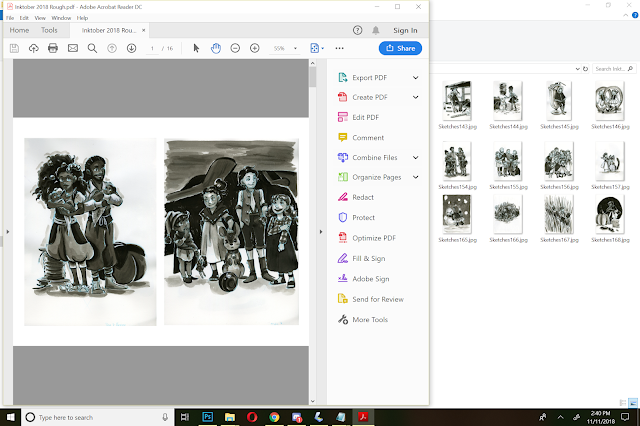
Task: Click the Sign In link
Action: pos(405,31)
